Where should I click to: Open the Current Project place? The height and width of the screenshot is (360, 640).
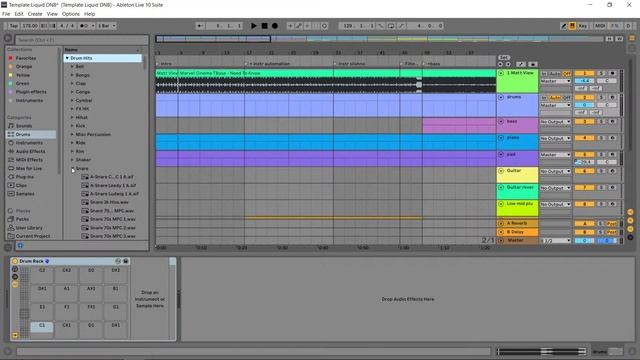click(x=33, y=236)
